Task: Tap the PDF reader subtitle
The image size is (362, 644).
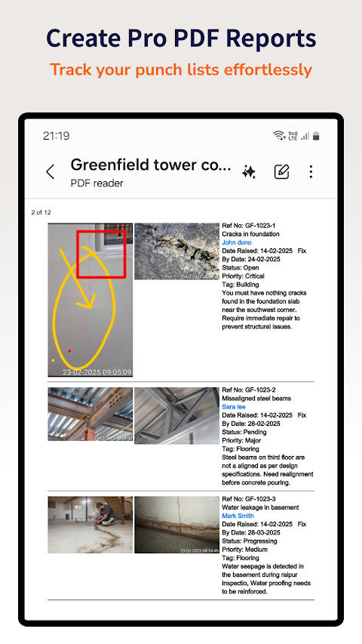Action: 97,183
